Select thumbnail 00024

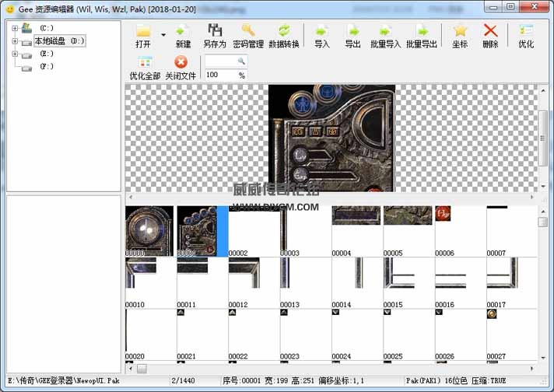click(357, 334)
